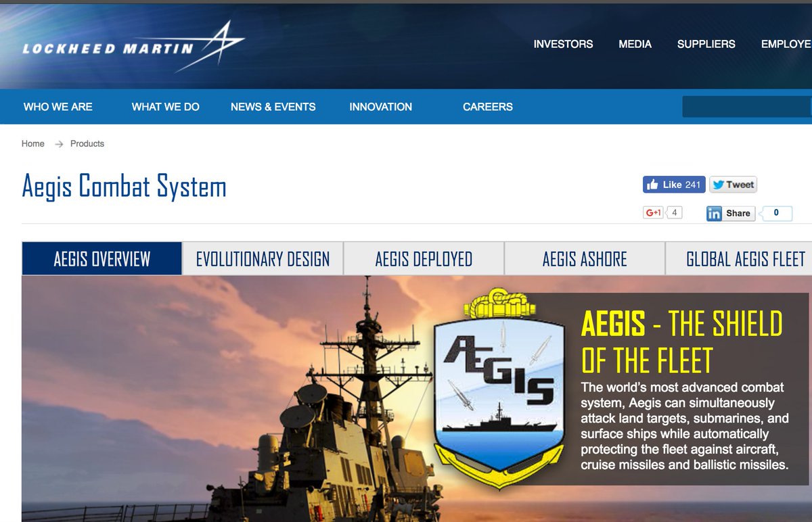
Task: Open the Media link
Action: [635, 44]
